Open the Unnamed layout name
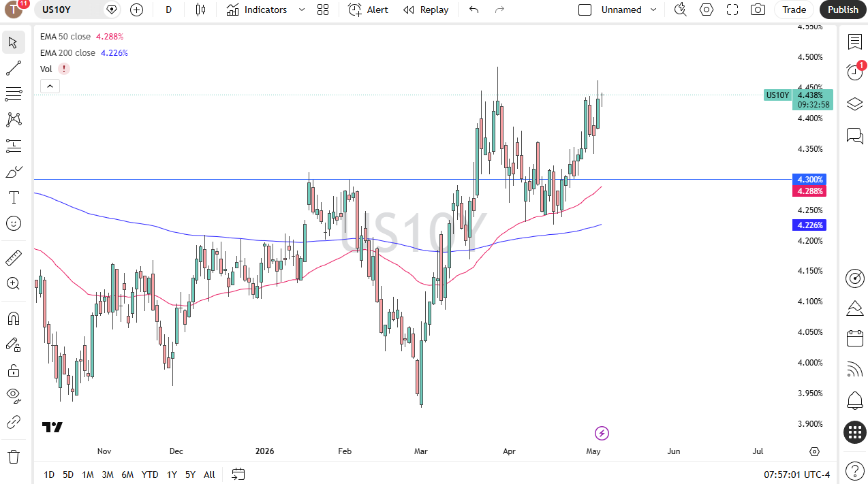 pyautogui.click(x=621, y=10)
